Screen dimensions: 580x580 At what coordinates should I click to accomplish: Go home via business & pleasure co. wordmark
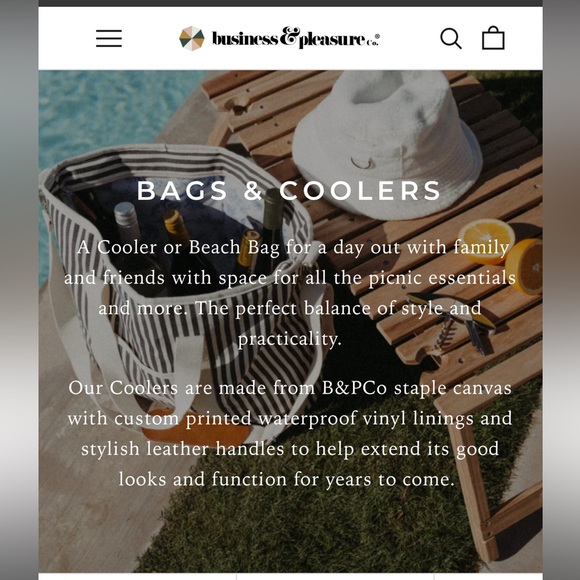tap(296, 38)
